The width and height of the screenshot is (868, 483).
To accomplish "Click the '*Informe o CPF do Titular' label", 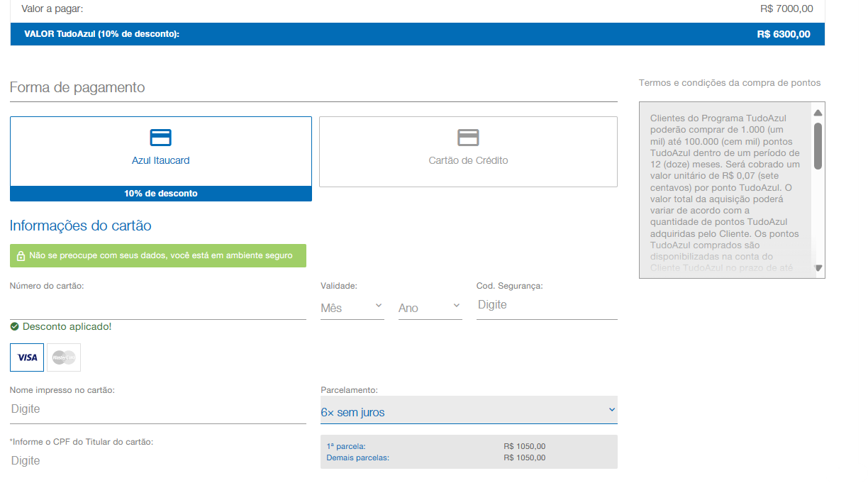I will pos(82,442).
